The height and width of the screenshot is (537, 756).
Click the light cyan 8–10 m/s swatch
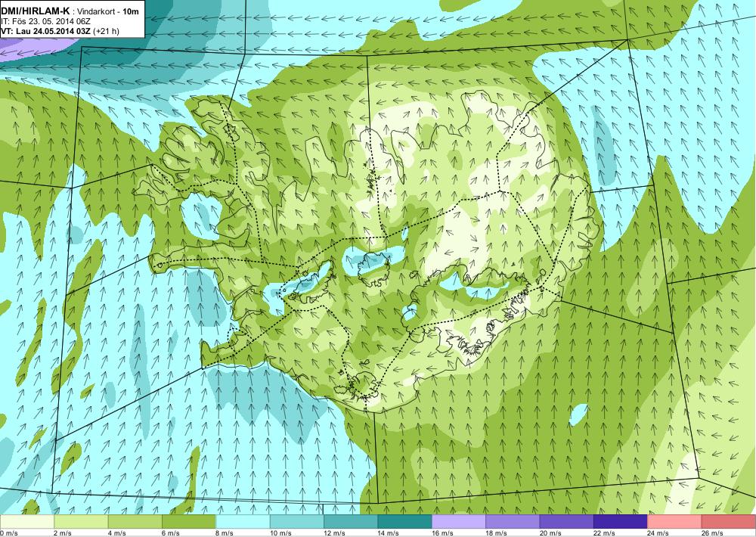tap(243, 522)
